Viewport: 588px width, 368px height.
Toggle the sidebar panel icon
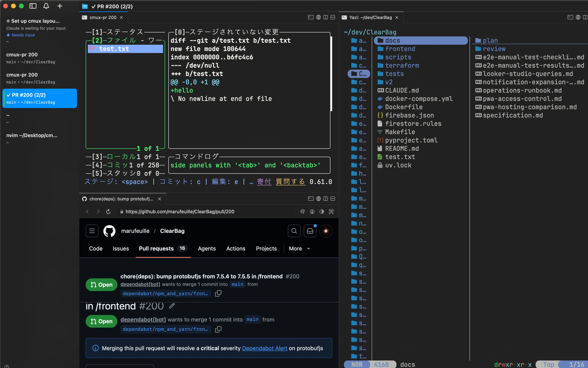coord(33,6)
